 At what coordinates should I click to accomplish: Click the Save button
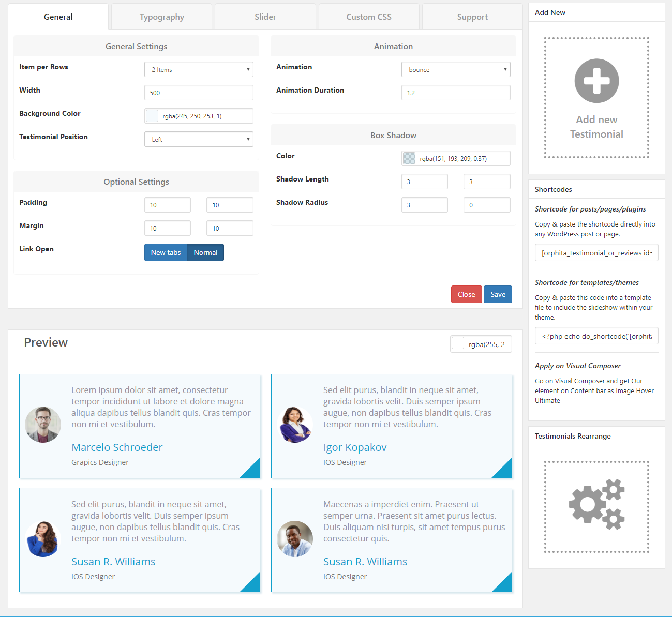pyautogui.click(x=498, y=294)
